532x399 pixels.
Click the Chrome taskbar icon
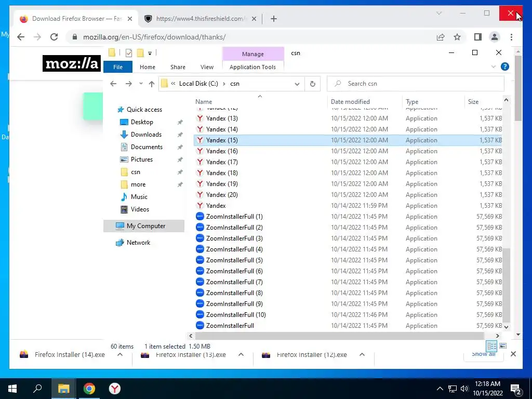click(89, 389)
